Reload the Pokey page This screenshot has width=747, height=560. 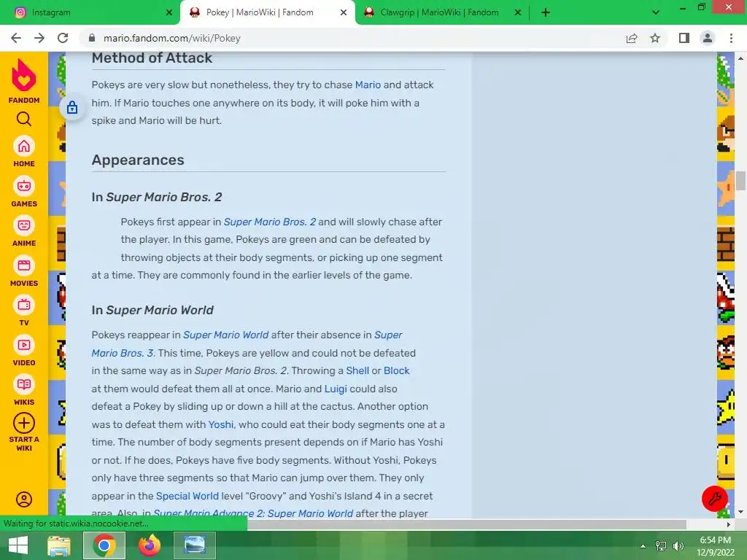tap(63, 38)
